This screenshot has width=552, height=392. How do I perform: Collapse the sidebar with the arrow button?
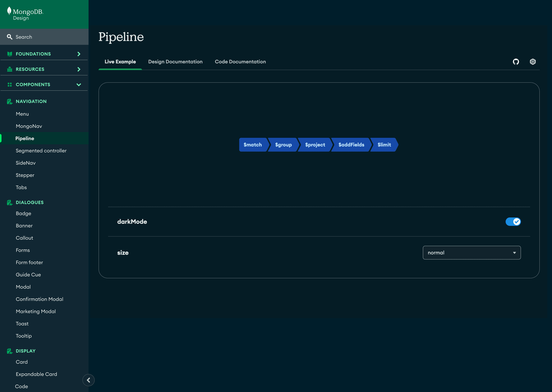tap(88, 380)
